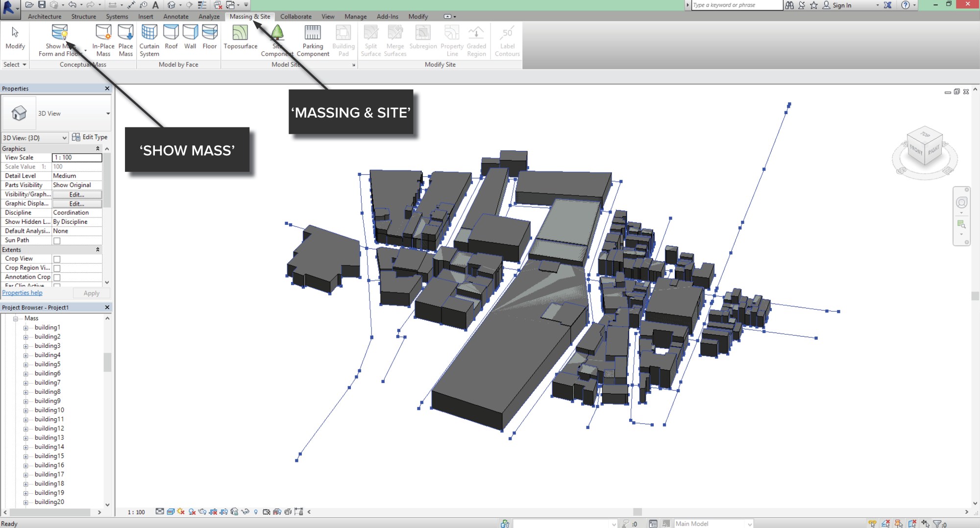Click the Roof by Face tool
The height and width of the screenshot is (528, 980).
(x=171, y=39)
